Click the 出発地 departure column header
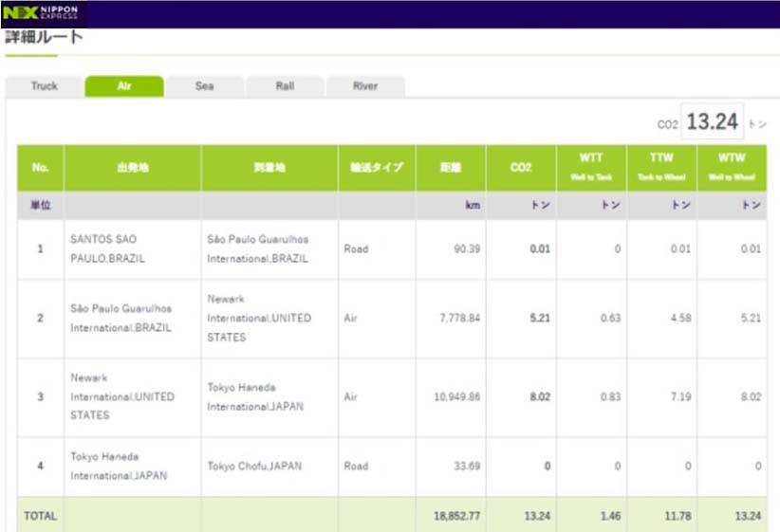 (x=133, y=168)
